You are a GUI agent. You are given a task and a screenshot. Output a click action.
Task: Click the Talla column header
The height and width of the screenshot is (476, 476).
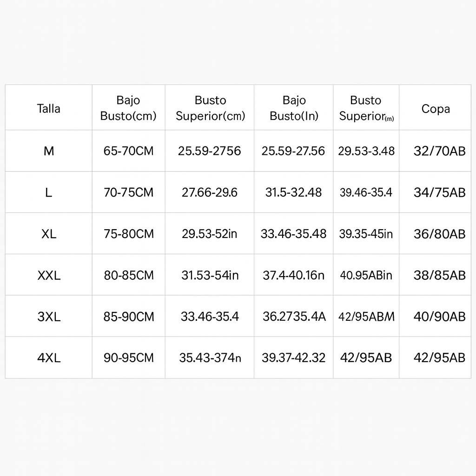[49, 109]
